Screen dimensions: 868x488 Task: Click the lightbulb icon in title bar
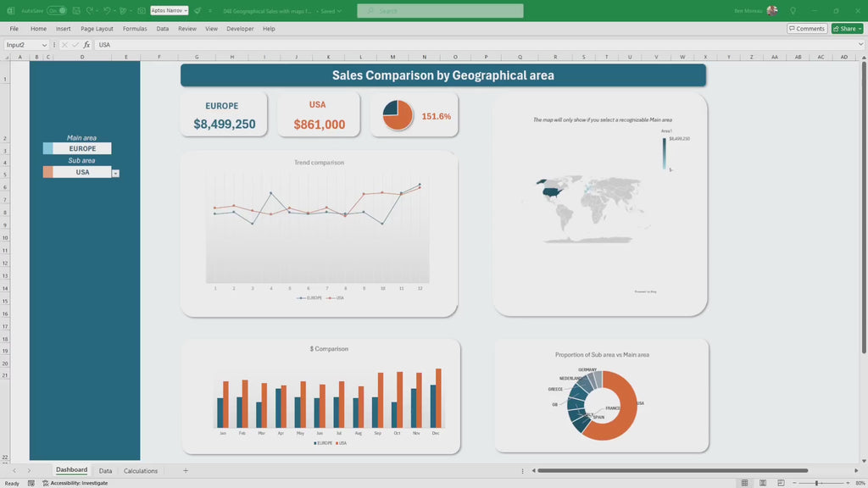pyautogui.click(x=793, y=11)
